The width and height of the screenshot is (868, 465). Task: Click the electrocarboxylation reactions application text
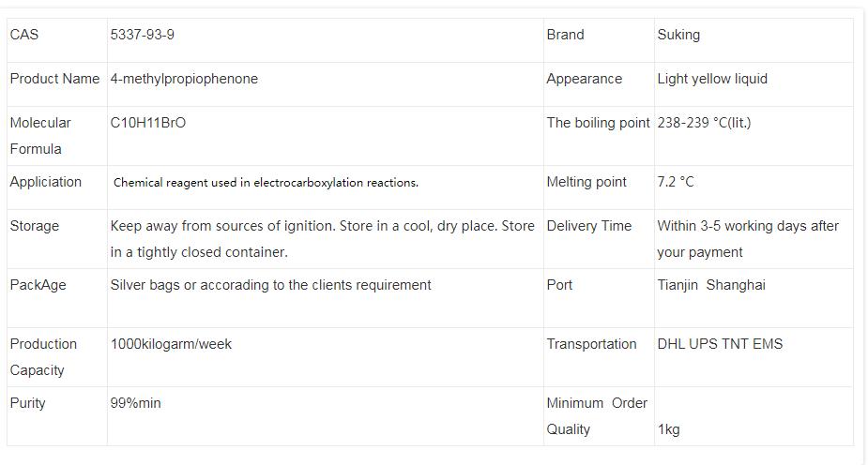click(266, 183)
